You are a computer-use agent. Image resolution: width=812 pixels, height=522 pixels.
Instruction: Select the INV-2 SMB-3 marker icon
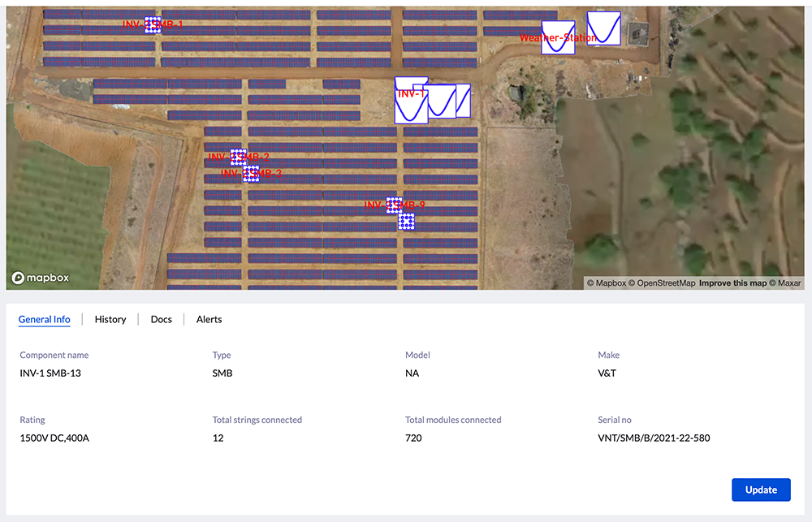pyautogui.click(x=251, y=174)
